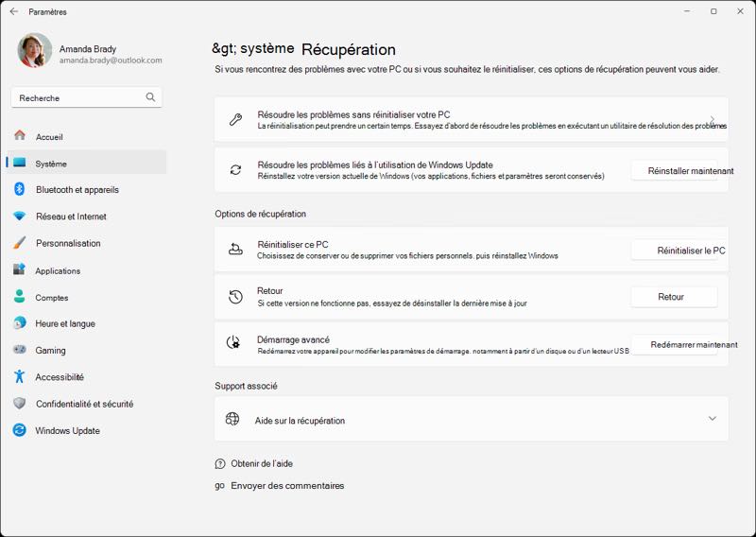756x537 pixels.
Task: Select the Réseau et Internet wifi icon
Action: pyautogui.click(x=19, y=217)
